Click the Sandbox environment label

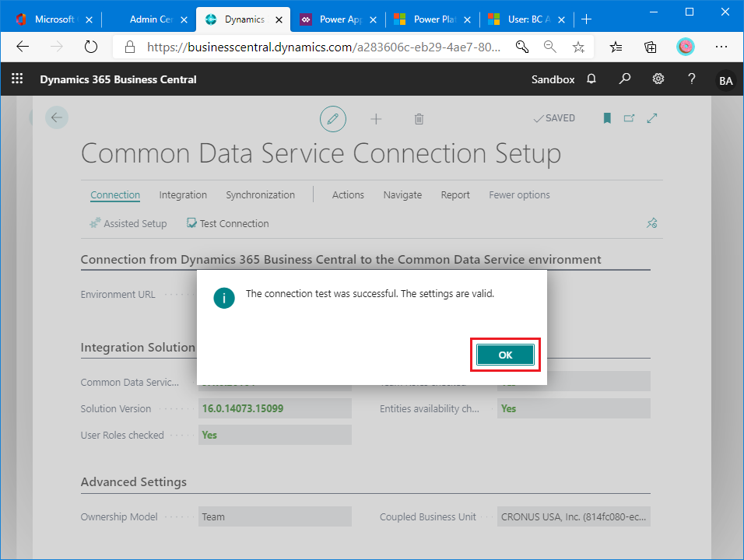coord(553,79)
